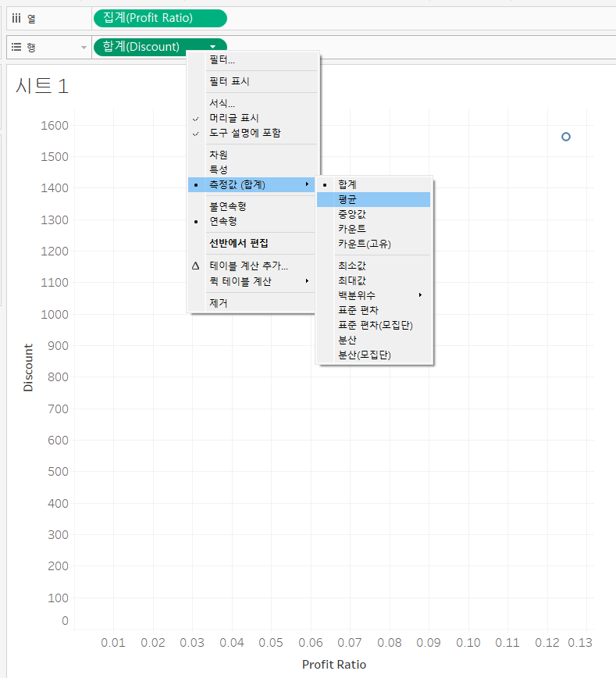Click the 합계(Discount) pill label
616x678 pixels.
click(141, 47)
